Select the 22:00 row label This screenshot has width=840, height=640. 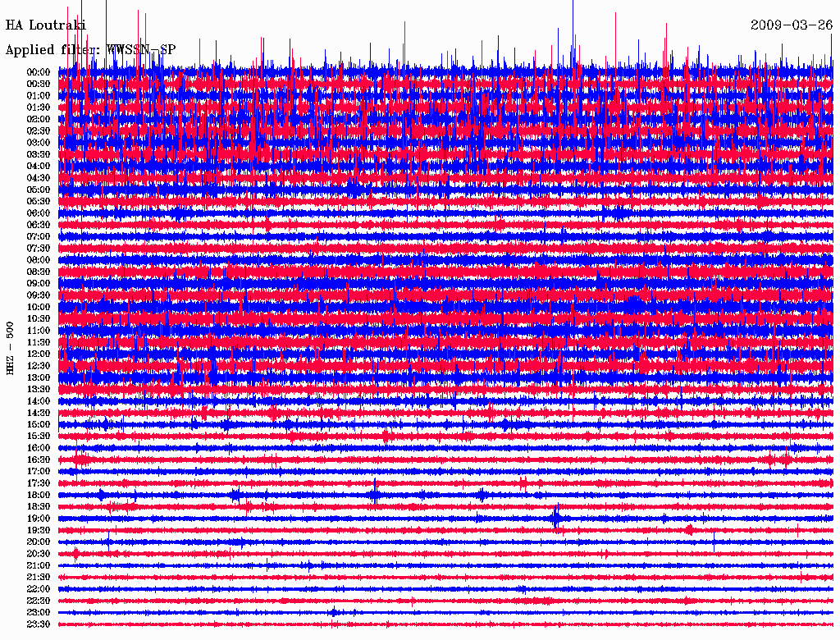[x=39, y=589]
